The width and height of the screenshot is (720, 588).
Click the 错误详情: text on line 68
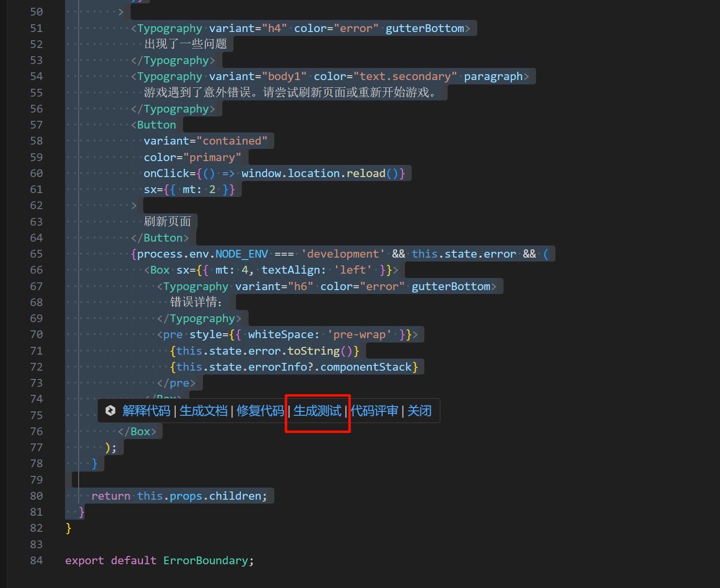[x=196, y=302]
